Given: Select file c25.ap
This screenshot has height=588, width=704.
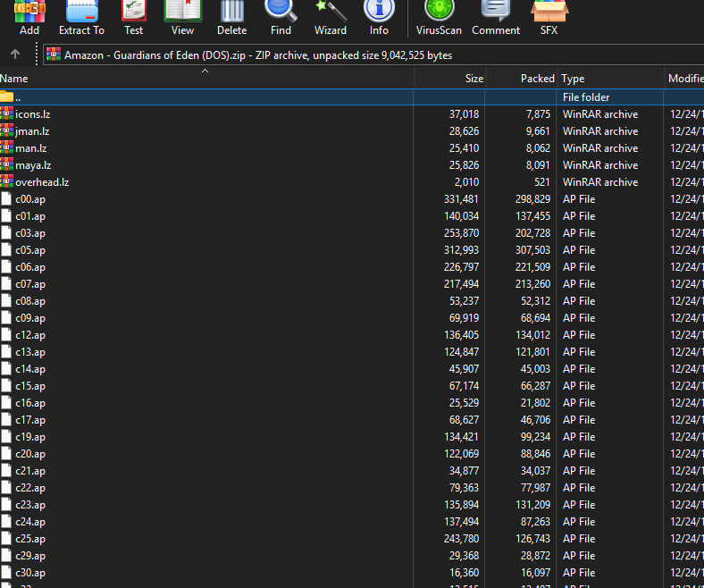Looking at the screenshot, I should [30, 539].
